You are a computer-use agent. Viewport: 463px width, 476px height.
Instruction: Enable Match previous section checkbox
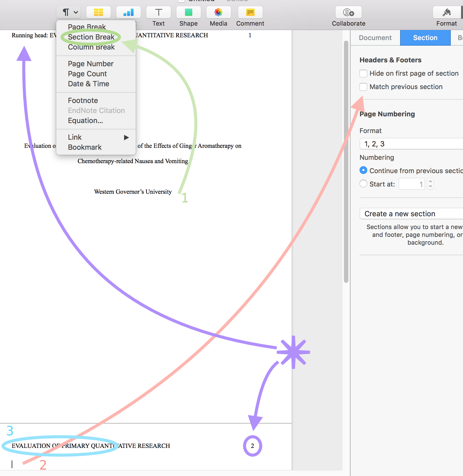tap(363, 87)
